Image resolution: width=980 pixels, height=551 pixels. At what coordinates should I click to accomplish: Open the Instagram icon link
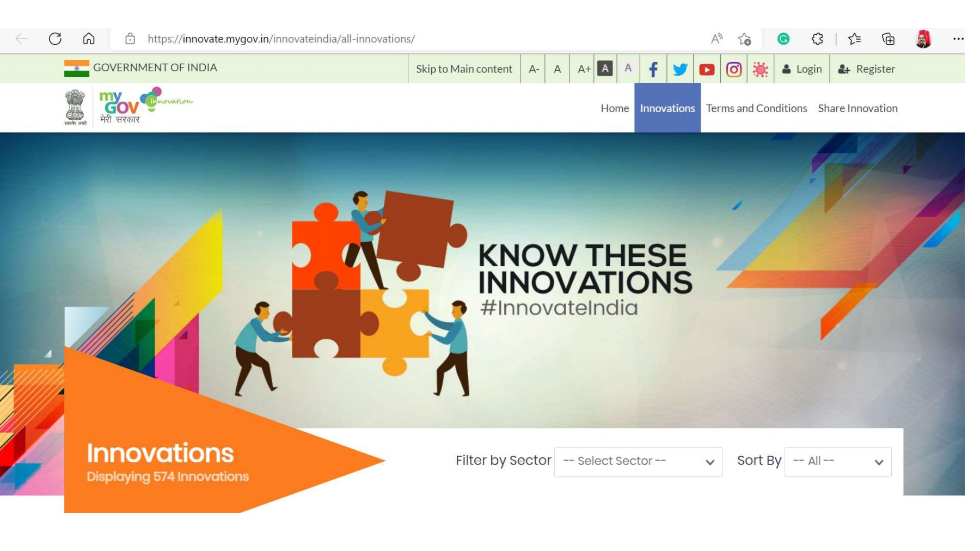click(x=733, y=69)
